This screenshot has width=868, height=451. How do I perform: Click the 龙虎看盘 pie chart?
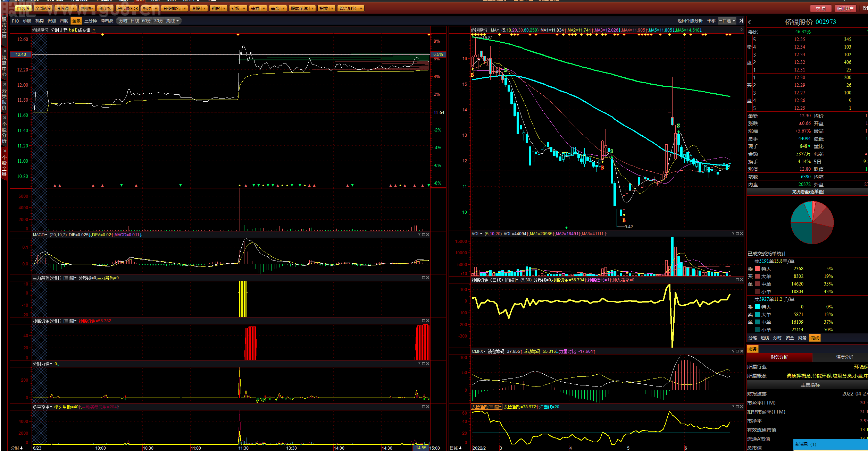[x=812, y=222]
